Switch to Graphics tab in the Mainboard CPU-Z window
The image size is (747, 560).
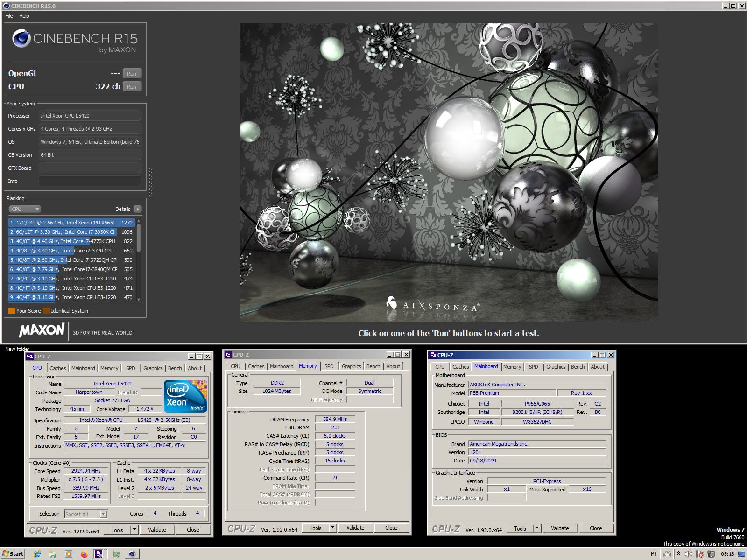pyautogui.click(x=556, y=367)
